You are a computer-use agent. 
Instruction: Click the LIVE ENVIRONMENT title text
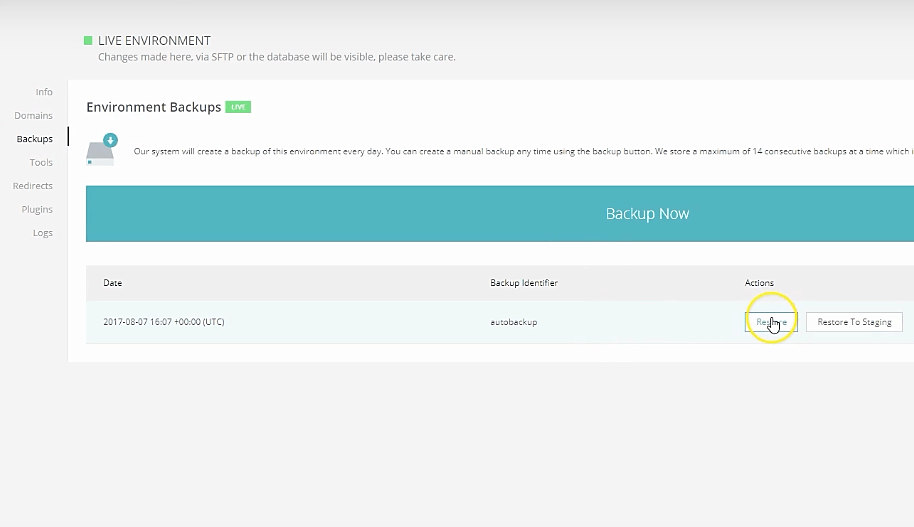coord(154,41)
